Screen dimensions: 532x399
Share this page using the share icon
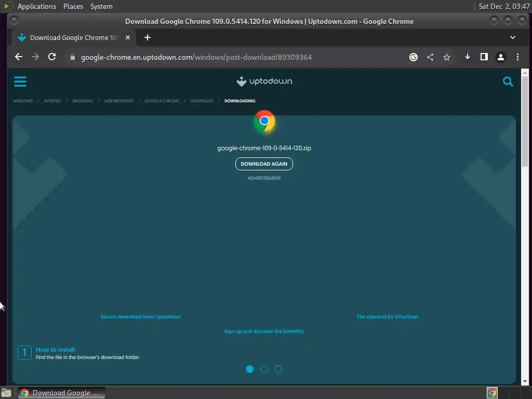[x=430, y=57]
